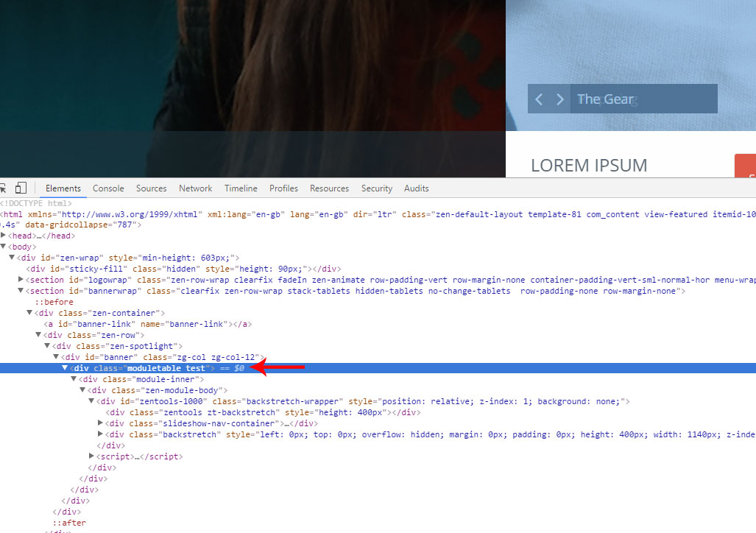Expand the logowrap section node
The height and width of the screenshot is (533, 756).
(21, 279)
